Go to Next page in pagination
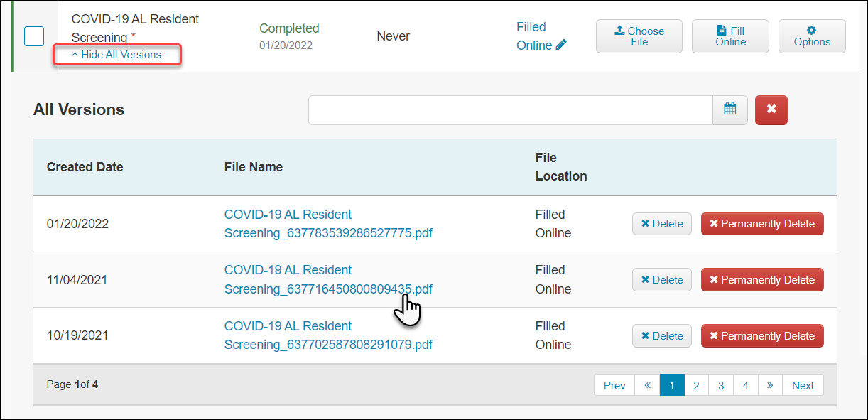Screen dimensions: 868x420 [803, 385]
